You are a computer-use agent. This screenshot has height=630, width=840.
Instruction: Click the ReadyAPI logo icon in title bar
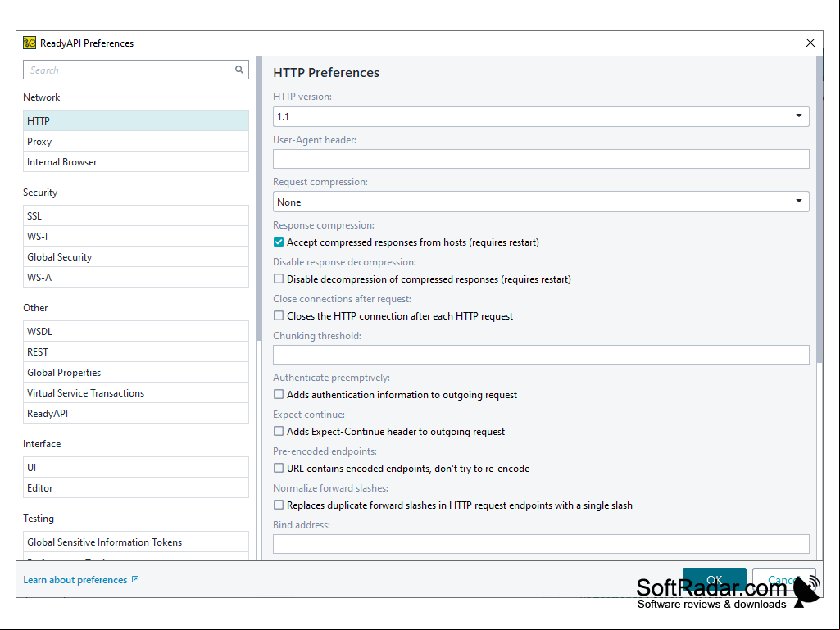click(30, 43)
